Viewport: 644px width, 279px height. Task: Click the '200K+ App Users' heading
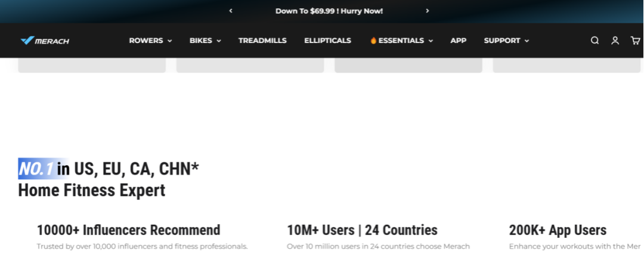click(558, 230)
